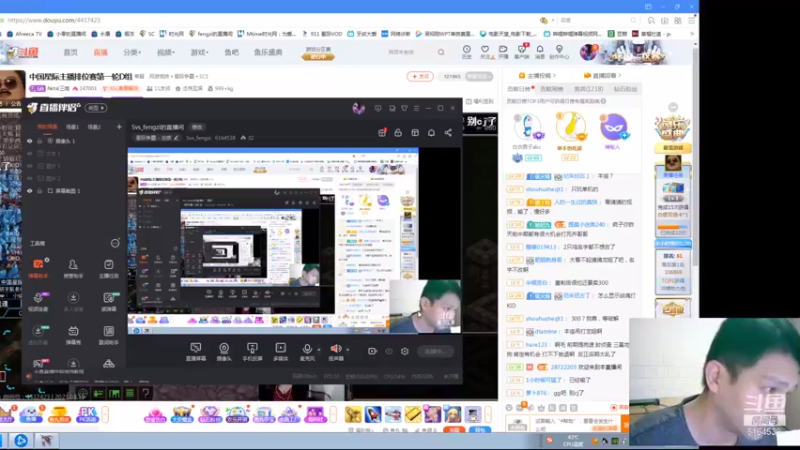Viewport: 800px width, 450px height.
Task: Click 修改 button next to room title
Action: (197, 127)
